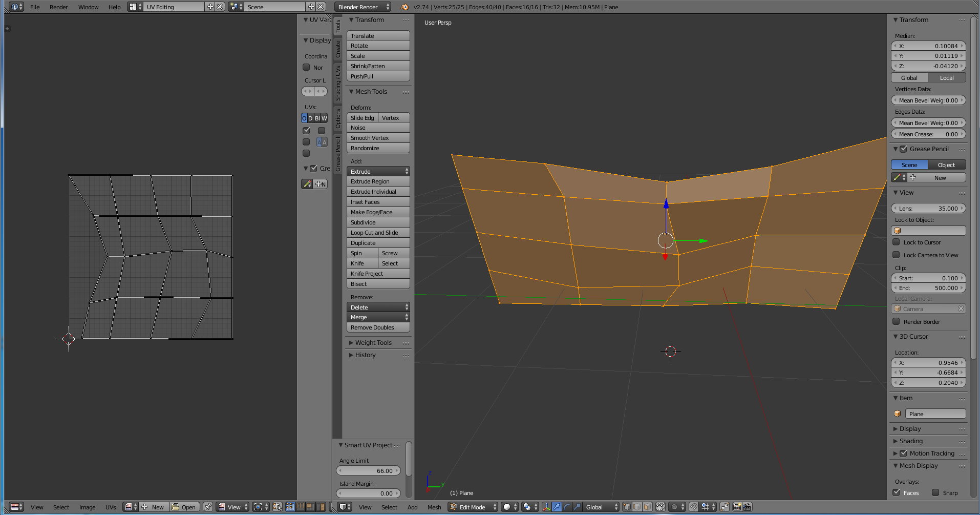This screenshot has height=515, width=980.
Task: Toggle Faces overlay checkbox
Action: (x=897, y=492)
